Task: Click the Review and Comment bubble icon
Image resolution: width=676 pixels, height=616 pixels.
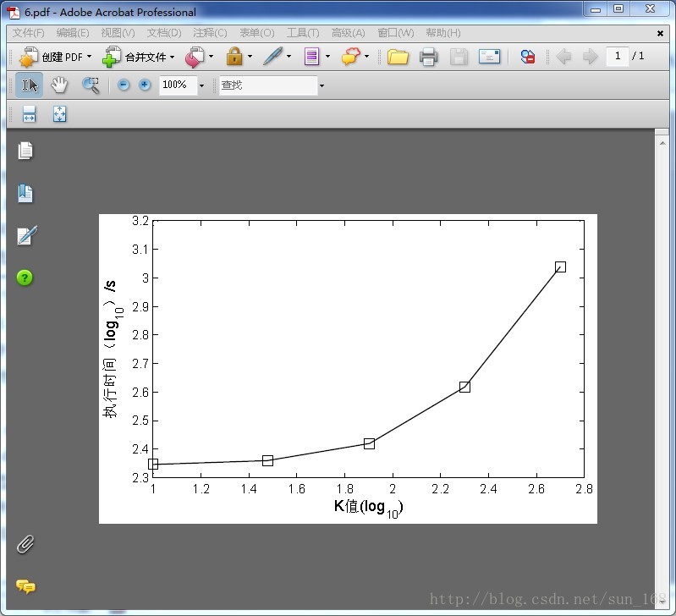Action: click(x=350, y=57)
